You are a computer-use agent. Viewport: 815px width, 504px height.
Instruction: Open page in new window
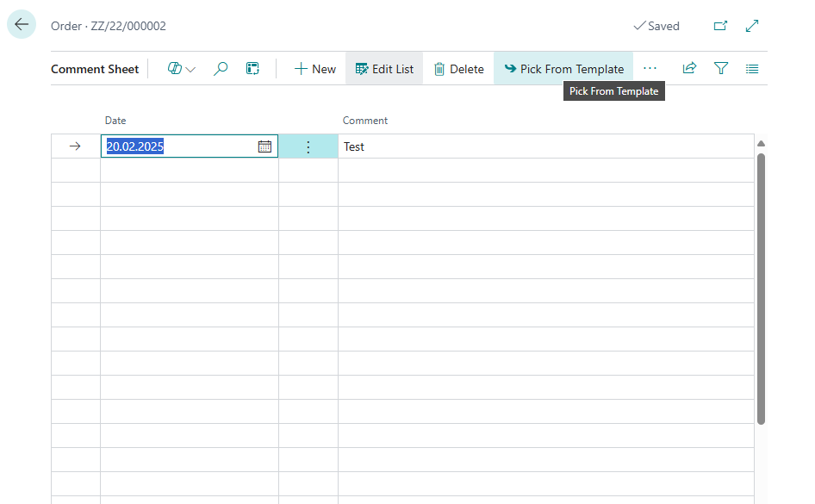pyautogui.click(x=720, y=26)
